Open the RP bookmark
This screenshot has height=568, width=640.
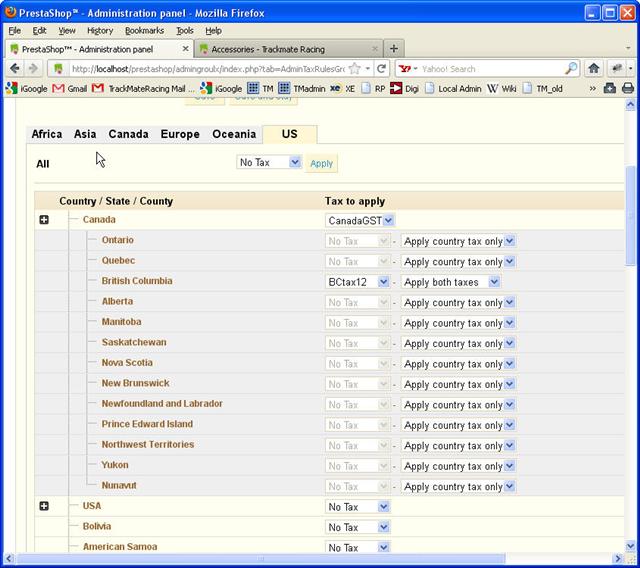[x=373, y=89]
